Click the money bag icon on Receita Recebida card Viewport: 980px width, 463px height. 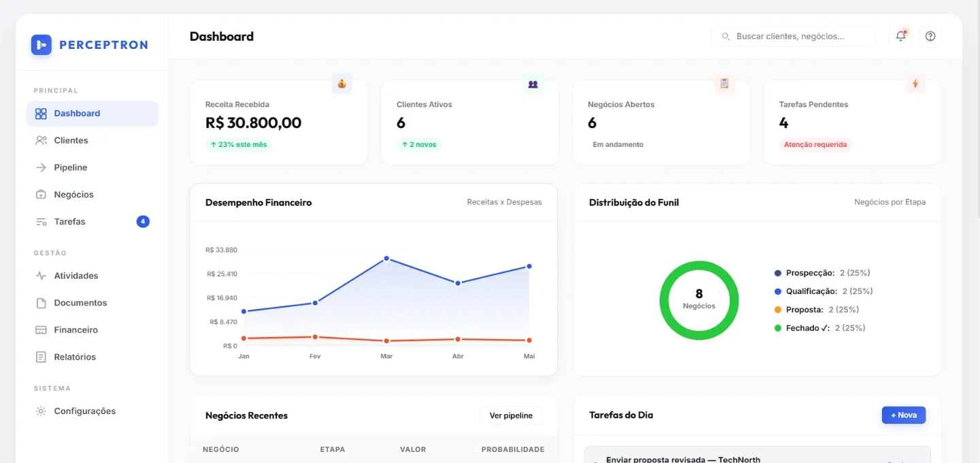(342, 84)
